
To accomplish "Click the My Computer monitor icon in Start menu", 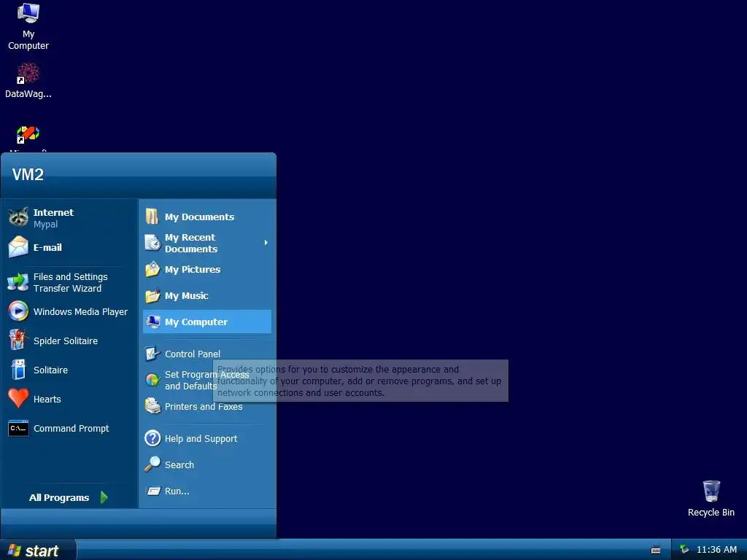I will [x=152, y=322].
